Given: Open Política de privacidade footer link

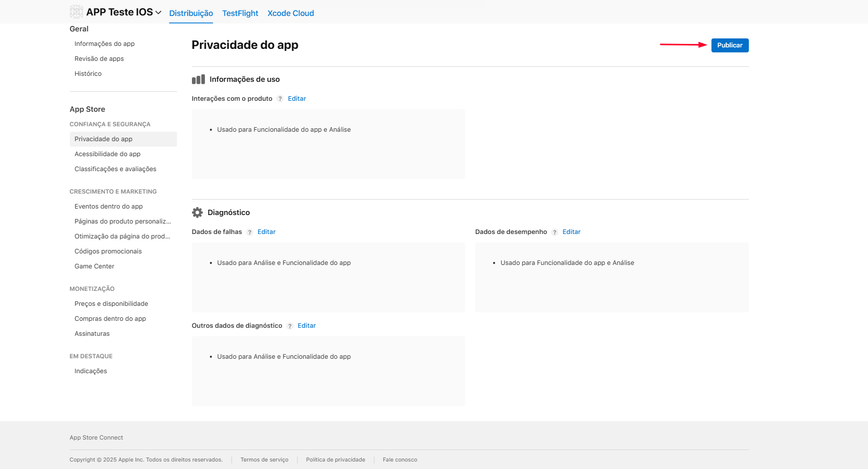Looking at the screenshot, I should point(336,460).
